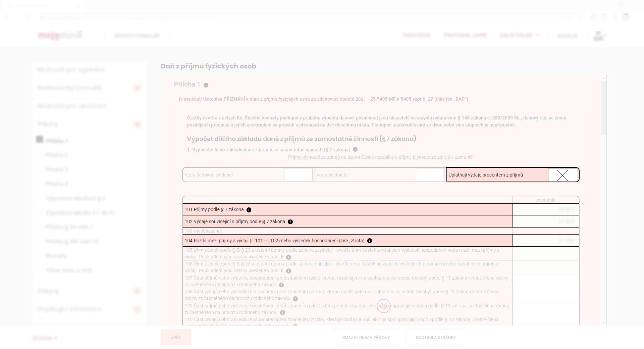Click 'Daň z příjmů fyzických osob' page heading
644x349 pixels.
tap(208, 66)
